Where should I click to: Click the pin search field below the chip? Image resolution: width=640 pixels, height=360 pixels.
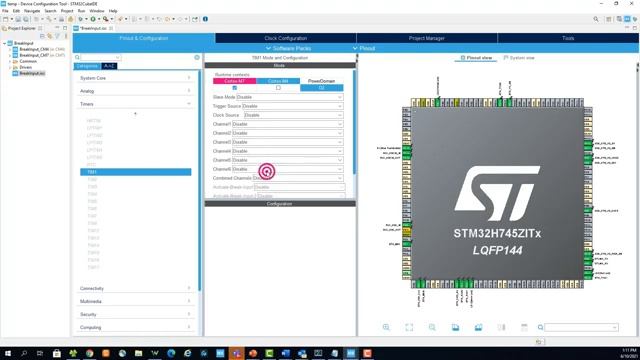[582, 327]
